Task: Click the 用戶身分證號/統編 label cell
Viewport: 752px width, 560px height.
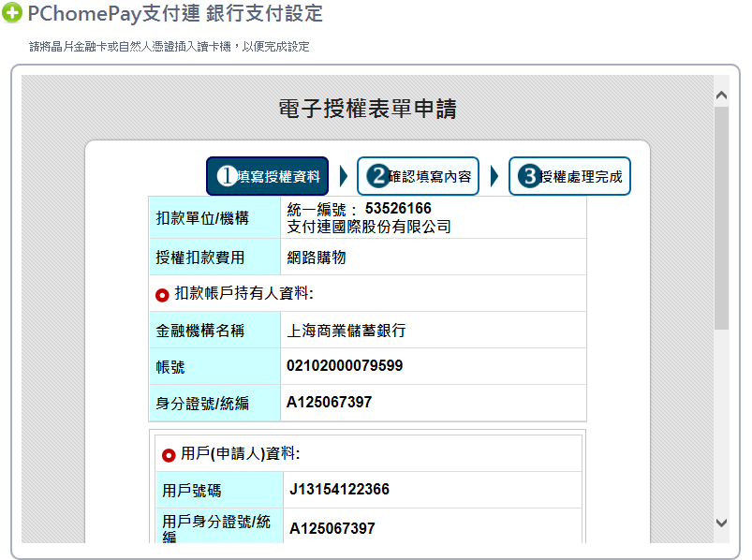Action: [x=220, y=526]
